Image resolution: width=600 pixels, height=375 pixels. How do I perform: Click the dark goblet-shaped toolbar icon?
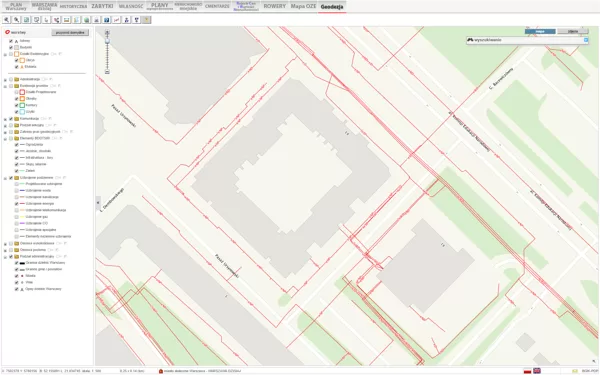[137, 20]
